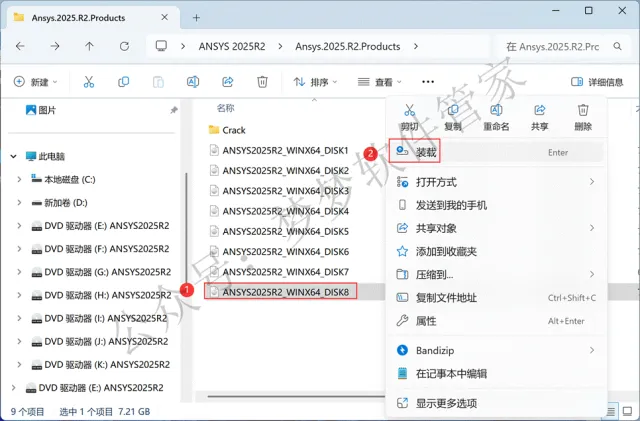Screen dimensions: 640x421
Task: Select file ANSYS2025R2_WINX64_DISK3
Action: (x=279, y=191)
